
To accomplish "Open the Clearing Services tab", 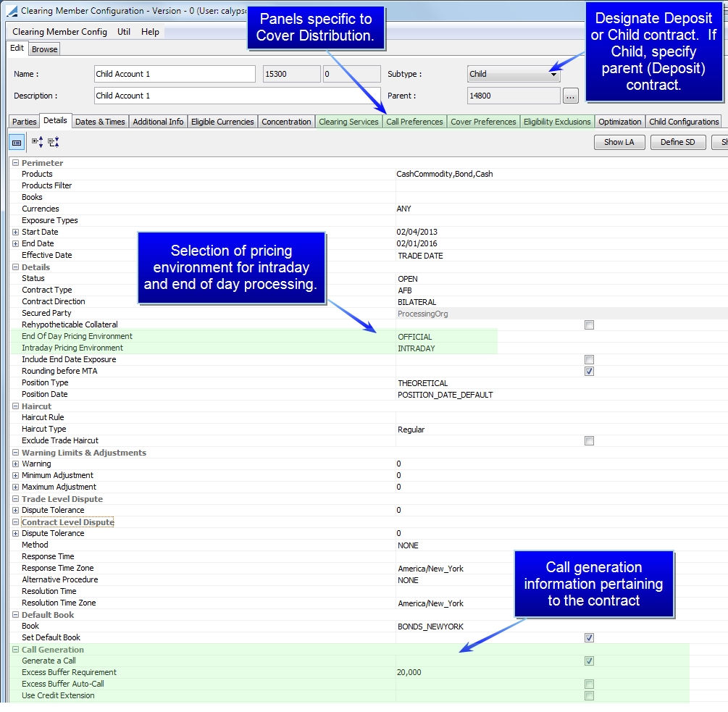I will pyautogui.click(x=348, y=122).
